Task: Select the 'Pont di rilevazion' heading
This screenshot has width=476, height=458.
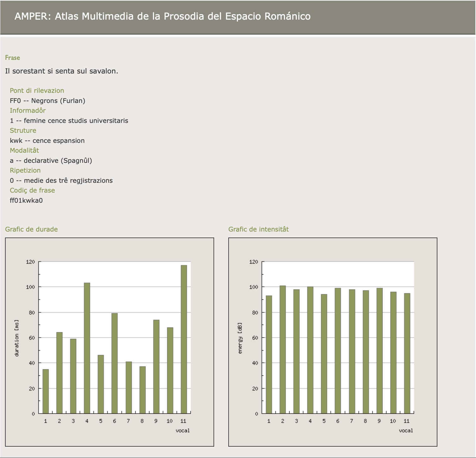Action: pyautogui.click(x=37, y=91)
